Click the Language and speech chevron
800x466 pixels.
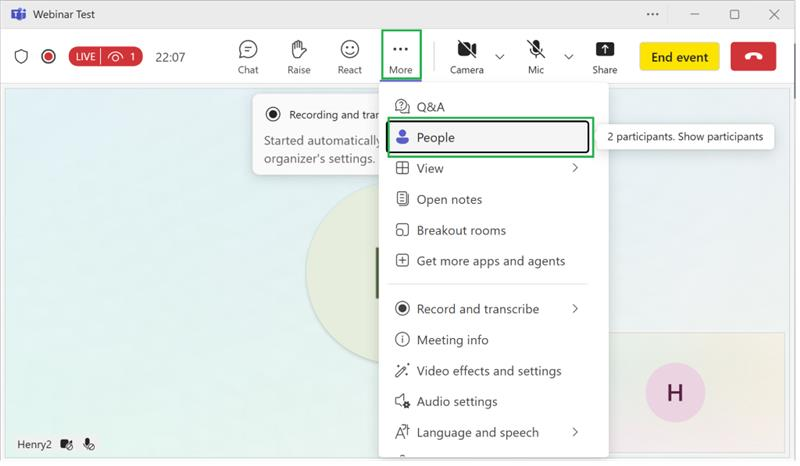pos(575,432)
